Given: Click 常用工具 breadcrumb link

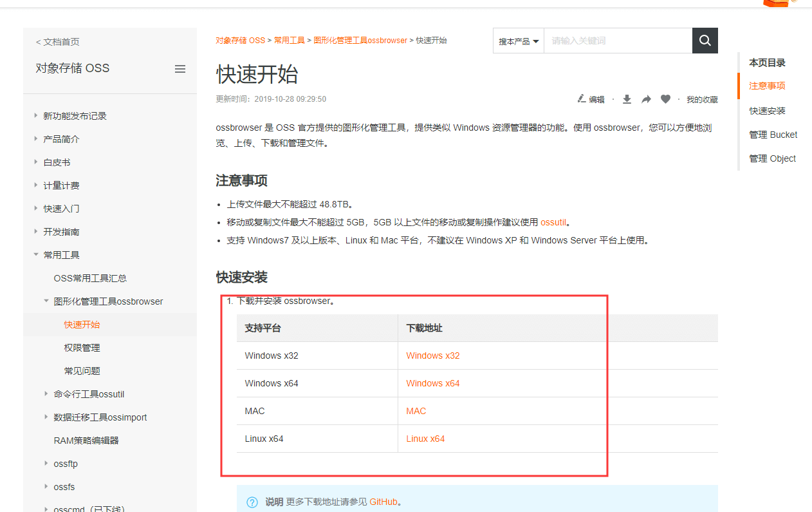Looking at the screenshot, I should click(290, 41).
